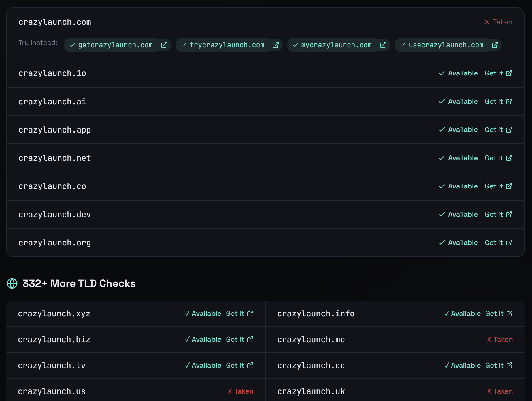Click external link icon for mycrazylaunch.com
The height and width of the screenshot is (401, 532).
tap(383, 45)
